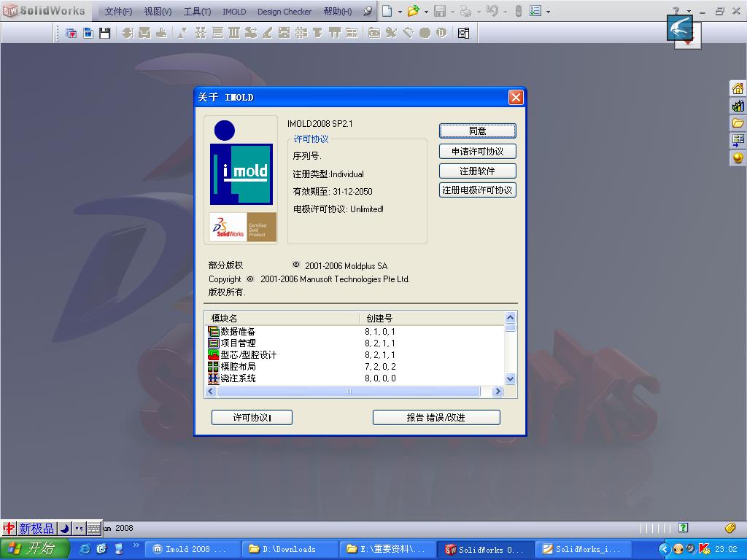Click the 注册软件 register software button
This screenshot has height=560, width=747.
[477, 171]
